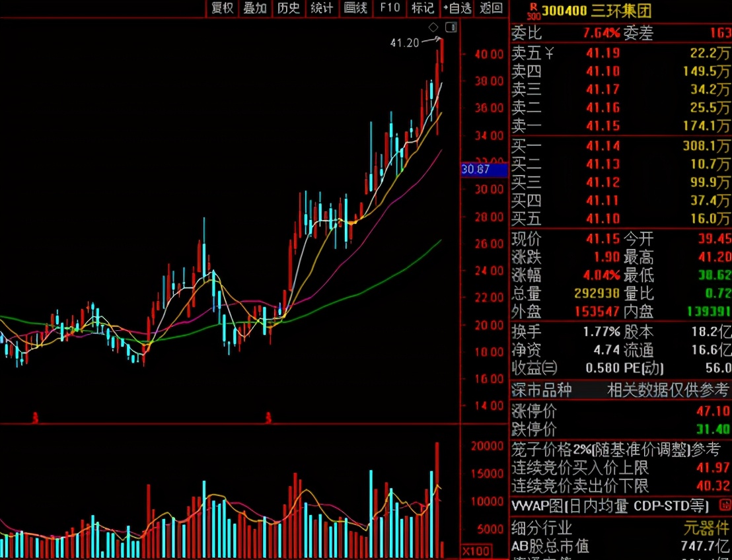The width and height of the screenshot is (732, 560).
Task: Click the ¥ symbol next to 卖五
Action: 548,53
